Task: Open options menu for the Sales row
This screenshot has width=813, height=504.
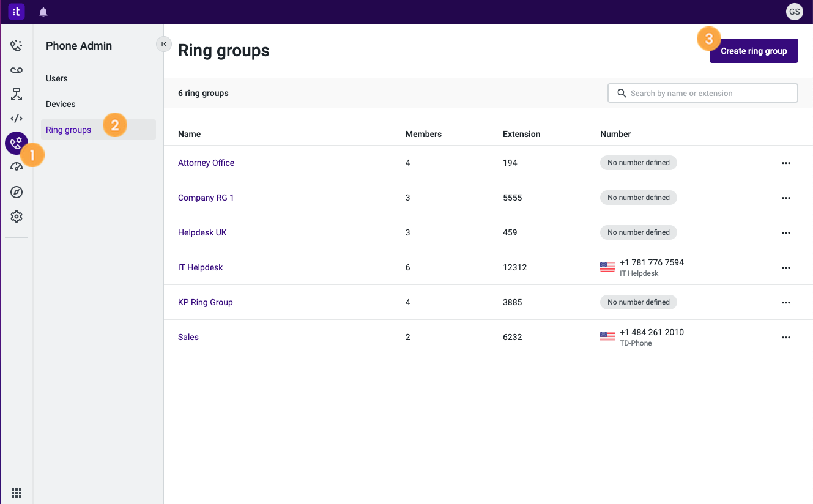Action: (x=786, y=337)
